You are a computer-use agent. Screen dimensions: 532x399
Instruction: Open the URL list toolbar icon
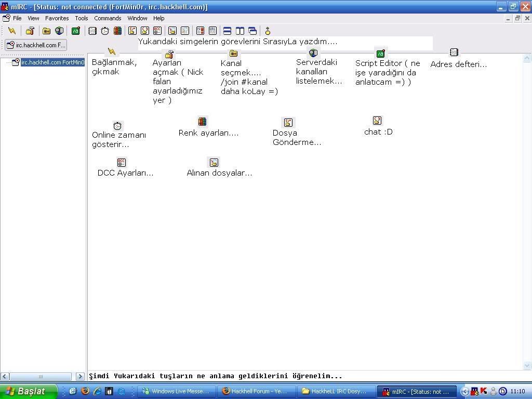point(212,31)
